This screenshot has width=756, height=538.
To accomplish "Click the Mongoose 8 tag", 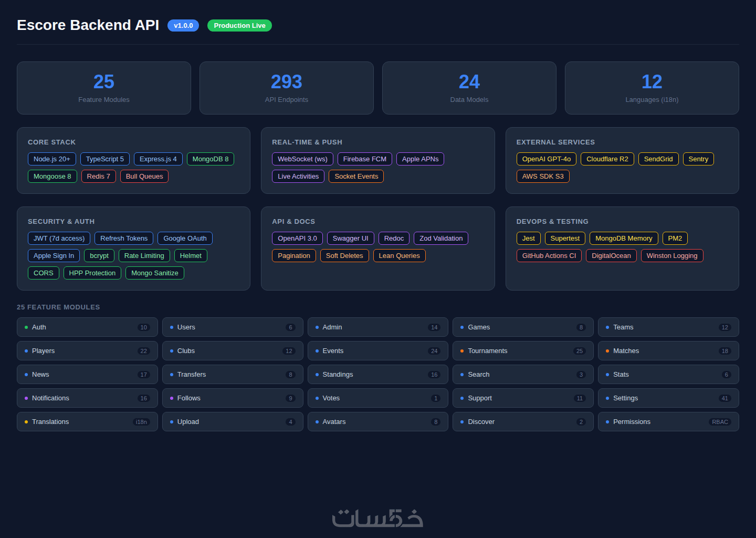I will [x=52, y=176].
